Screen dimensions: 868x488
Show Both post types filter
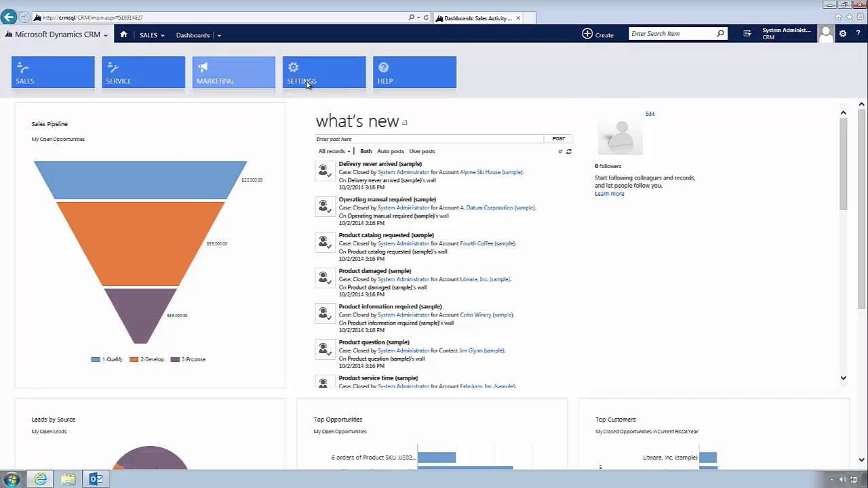click(x=366, y=151)
